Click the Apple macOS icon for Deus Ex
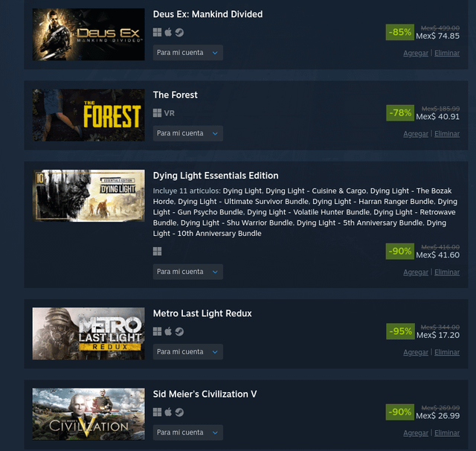Screen dimensions: 476x451 coord(168,32)
